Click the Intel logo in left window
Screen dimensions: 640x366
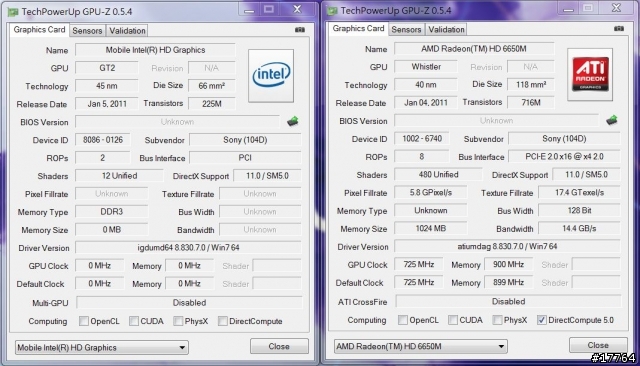271,75
